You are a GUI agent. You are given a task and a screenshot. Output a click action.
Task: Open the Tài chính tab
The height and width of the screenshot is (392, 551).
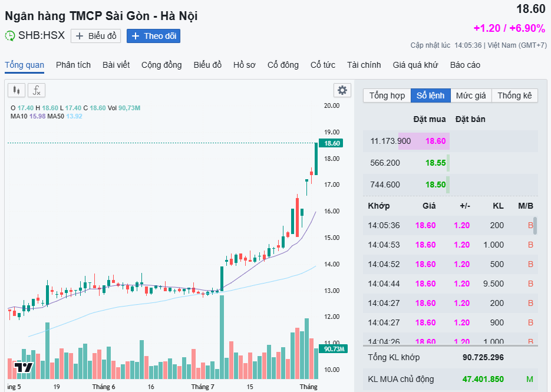(364, 65)
